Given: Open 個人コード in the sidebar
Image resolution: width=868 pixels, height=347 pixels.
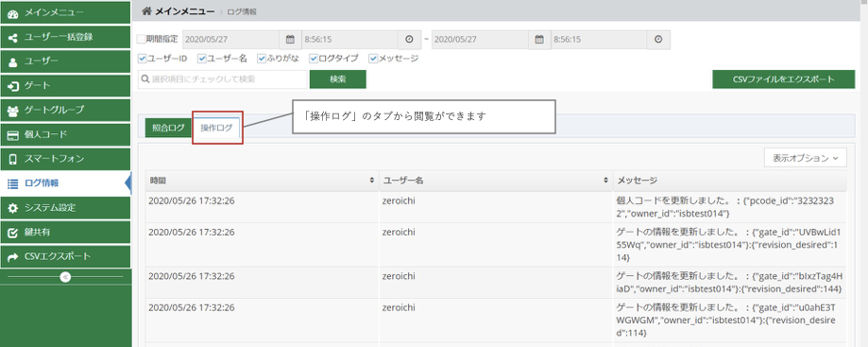Looking at the screenshot, I should [65, 134].
